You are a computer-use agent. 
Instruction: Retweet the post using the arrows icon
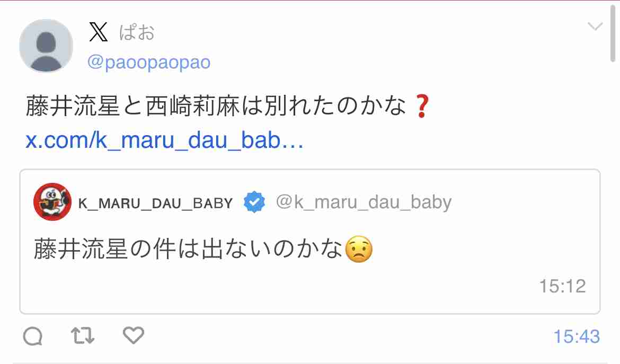click(83, 336)
